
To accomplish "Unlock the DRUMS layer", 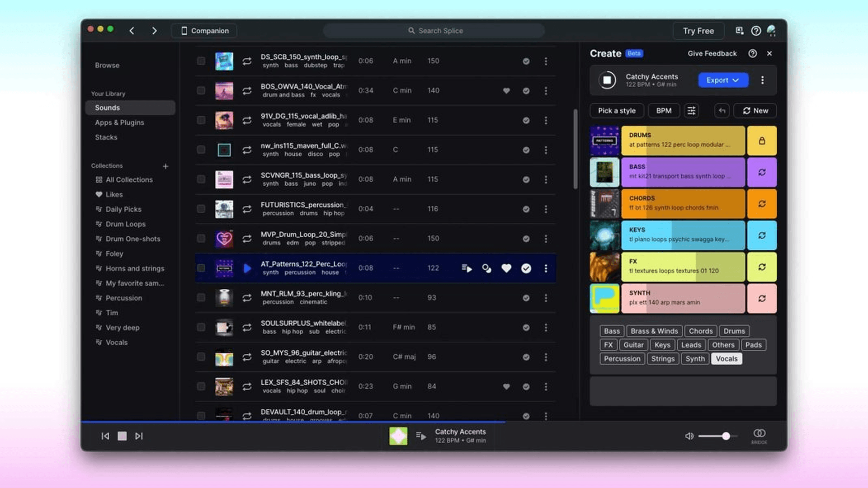I will click(762, 141).
